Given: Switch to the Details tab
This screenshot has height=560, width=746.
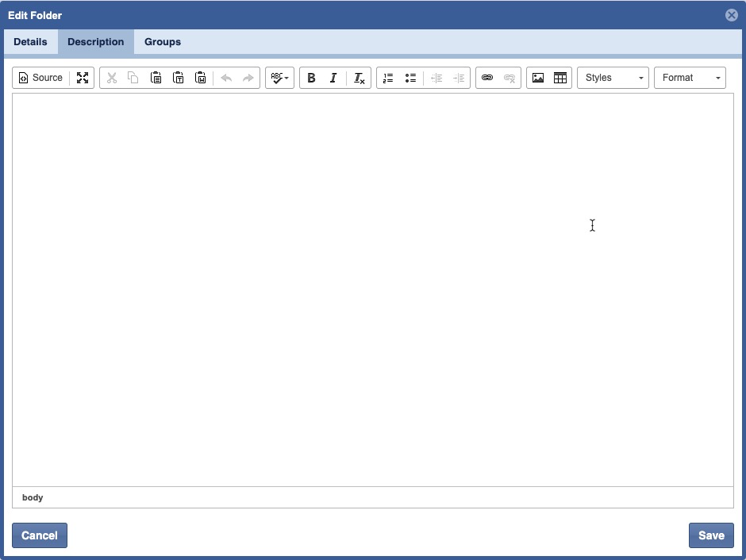Looking at the screenshot, I should point(30,42).
